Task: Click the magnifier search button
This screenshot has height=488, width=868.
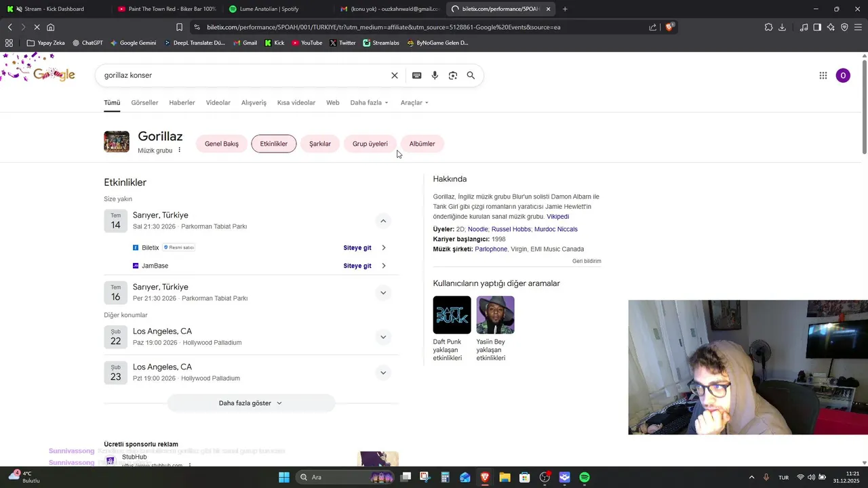Action: pos(471,75)
